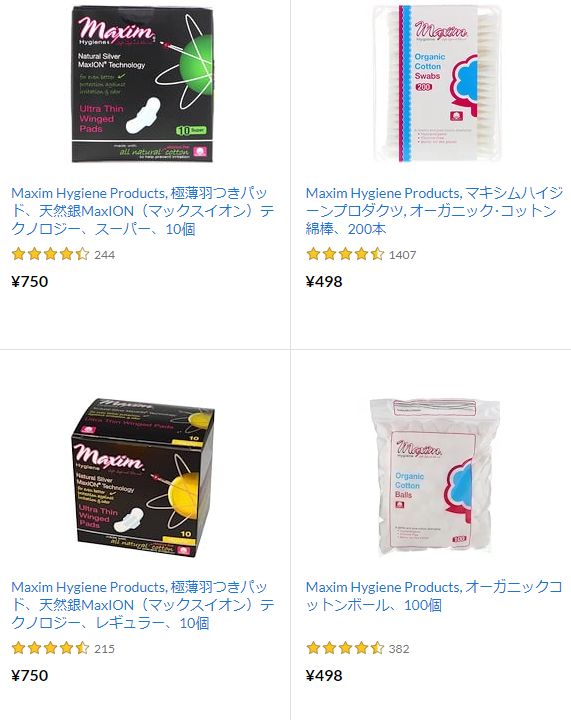571x720 pixels.
Task: Open the title link for the Super pads, 10個
Action: [x=143, y=211]
